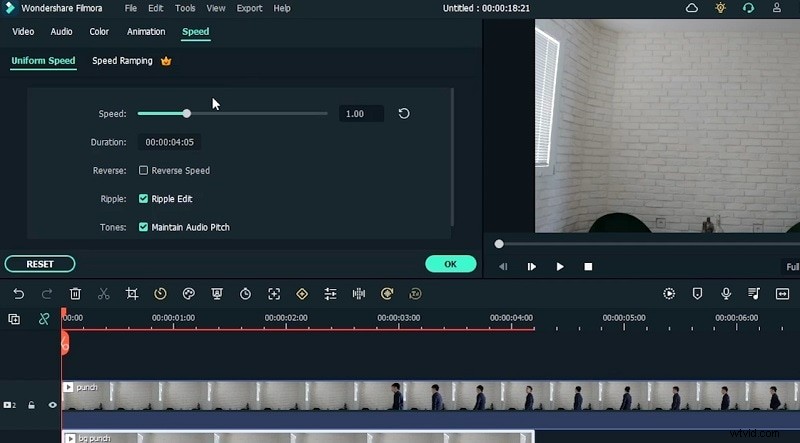Viewport: 800px width, 443px height.
Task: Check the Reverse Speed checkbox
Action: [143, 170]
